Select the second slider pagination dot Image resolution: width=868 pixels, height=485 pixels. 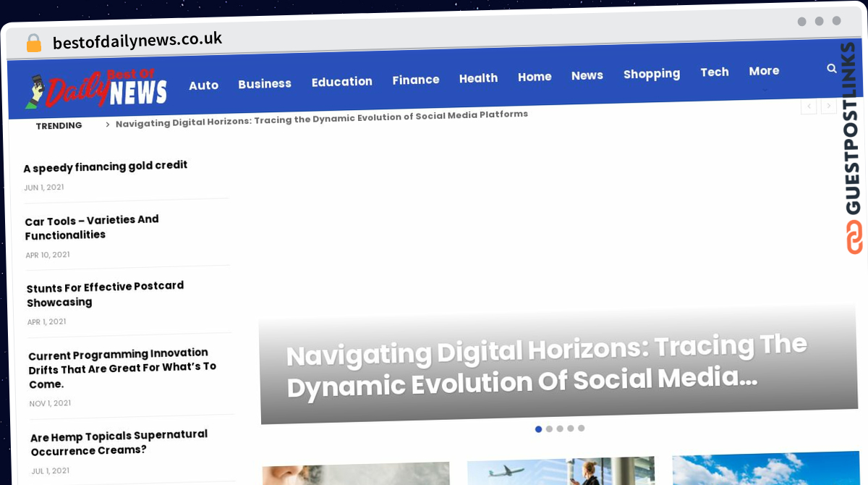[x=549, y=429]
